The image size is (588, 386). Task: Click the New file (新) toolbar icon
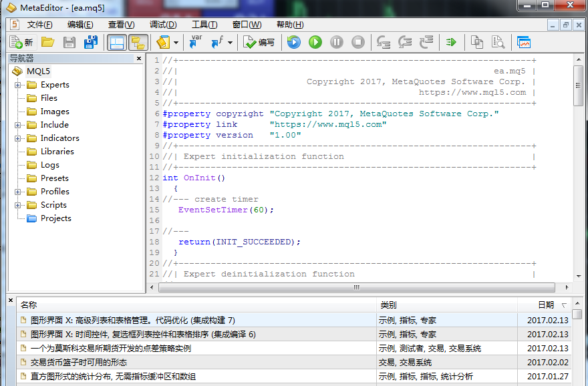point(21,42)
